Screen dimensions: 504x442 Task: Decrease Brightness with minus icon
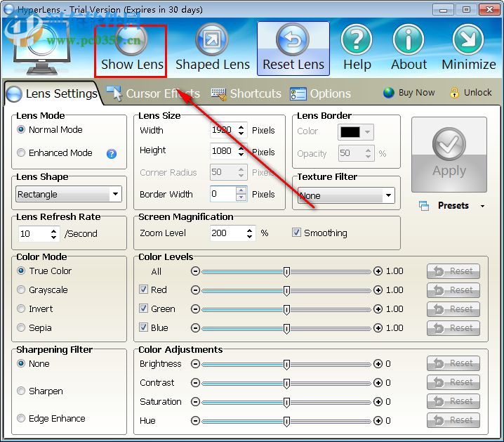click(x=195, y=364)
